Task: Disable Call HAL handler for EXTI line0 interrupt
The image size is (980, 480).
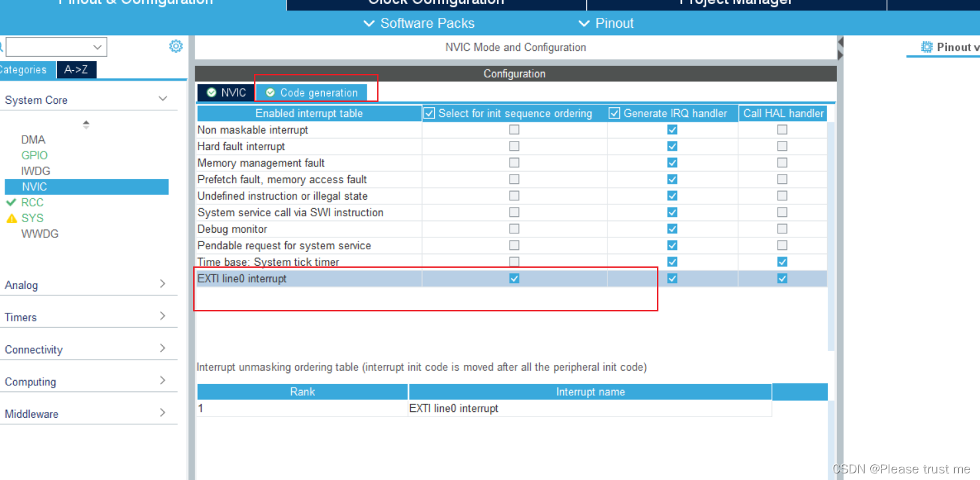Action: pyautogui.click(x=782, y=278)
